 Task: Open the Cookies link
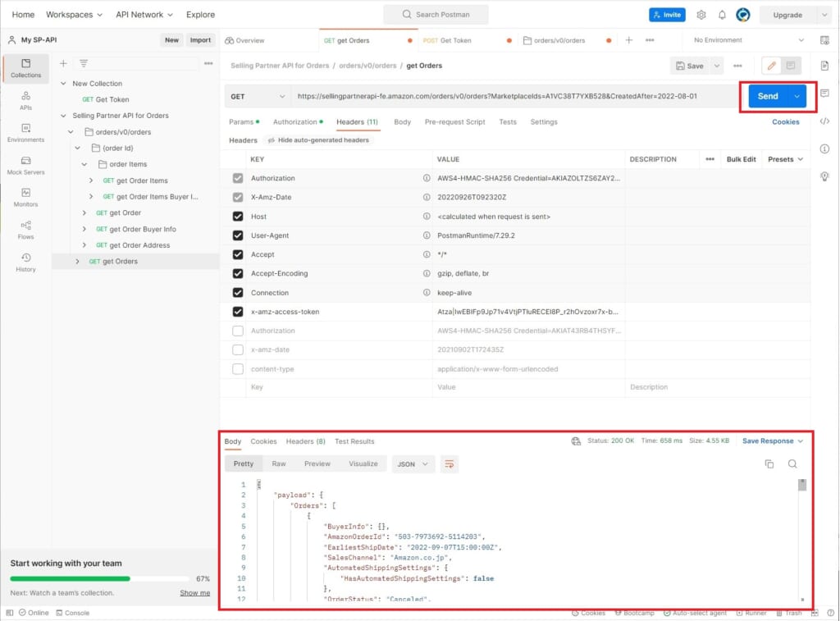785,122
